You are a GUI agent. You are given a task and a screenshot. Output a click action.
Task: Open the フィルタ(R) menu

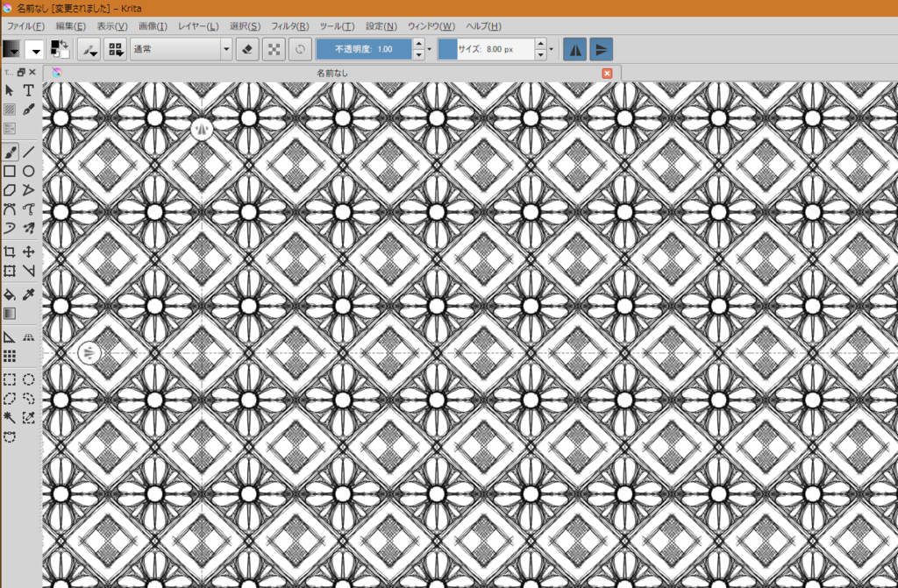[x=289, y=26]
